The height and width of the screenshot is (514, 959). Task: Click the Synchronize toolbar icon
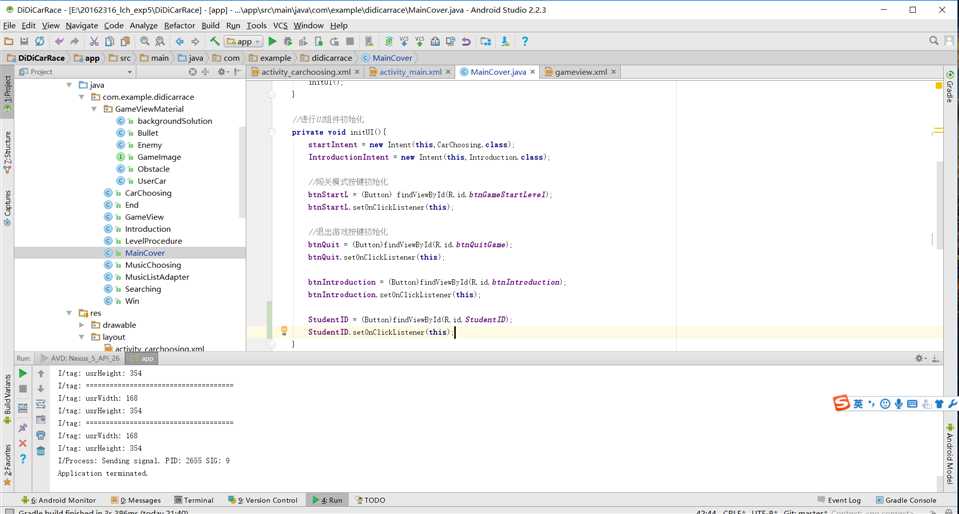tap(39, 42)
